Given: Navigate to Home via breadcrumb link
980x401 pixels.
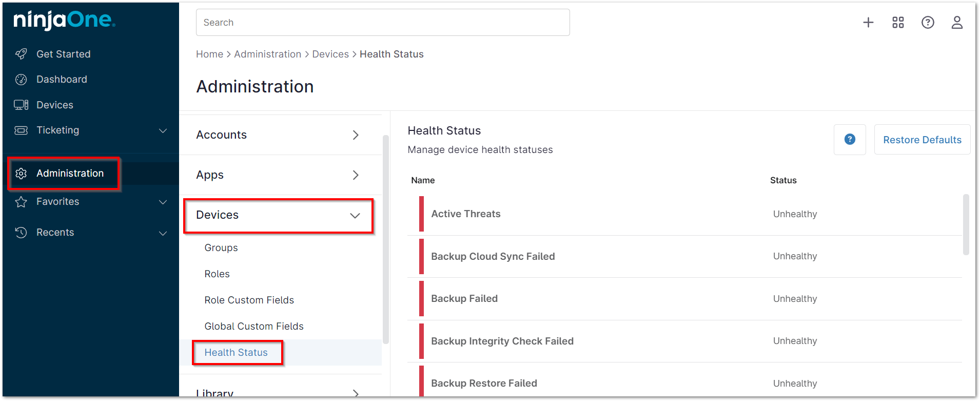Looking at the screenshot, I should point(209,54).
